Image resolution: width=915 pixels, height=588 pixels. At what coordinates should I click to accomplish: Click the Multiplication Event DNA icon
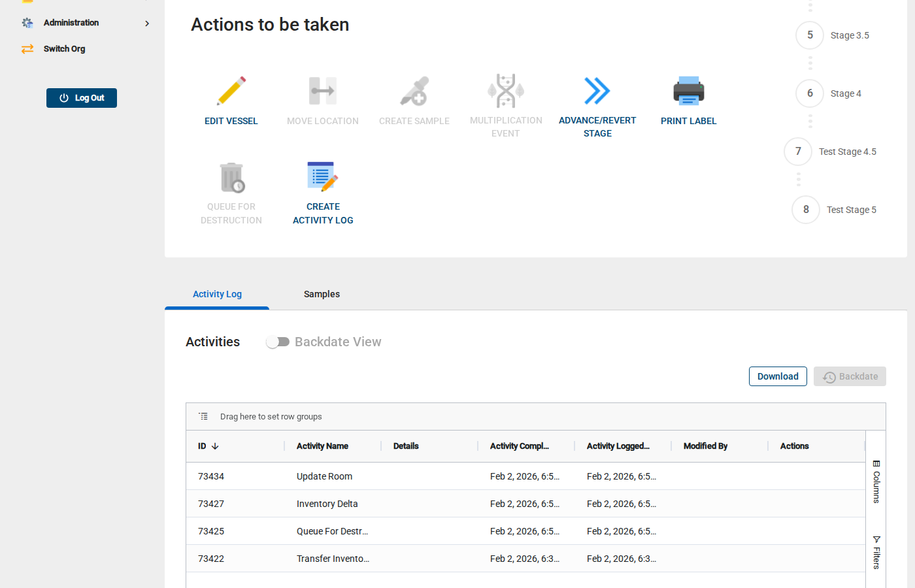[x=505, y=91]
